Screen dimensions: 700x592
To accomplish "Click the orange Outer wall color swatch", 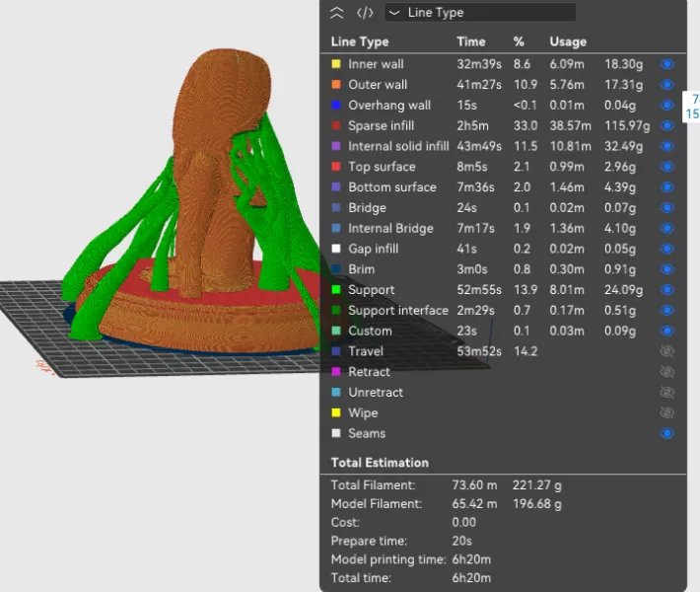I will point(336,85).
